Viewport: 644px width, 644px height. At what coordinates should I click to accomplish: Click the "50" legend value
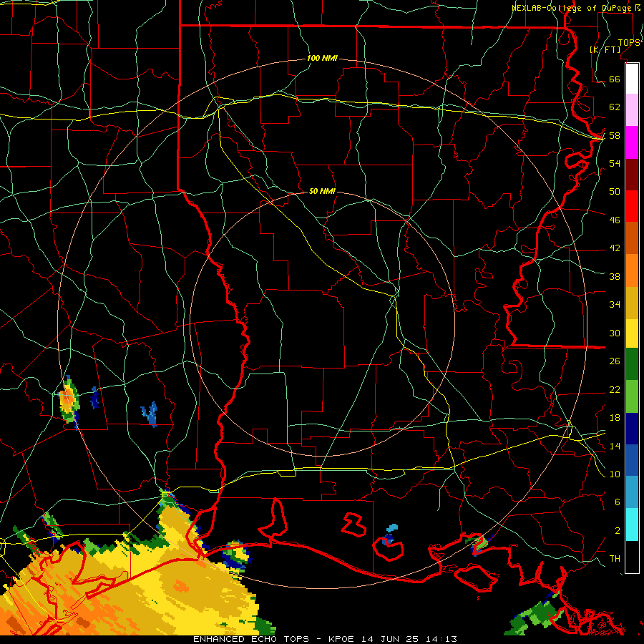(615, 191)
